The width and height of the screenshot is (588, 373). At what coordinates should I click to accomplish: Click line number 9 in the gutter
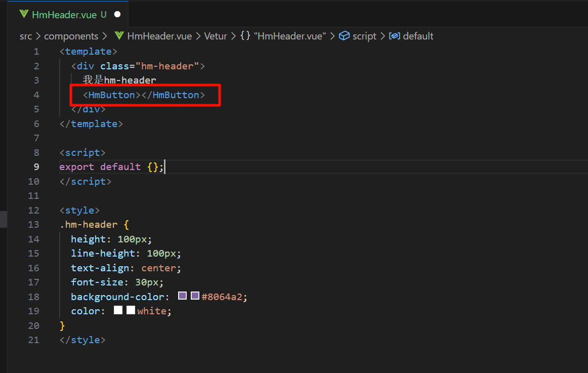point(36,167)
